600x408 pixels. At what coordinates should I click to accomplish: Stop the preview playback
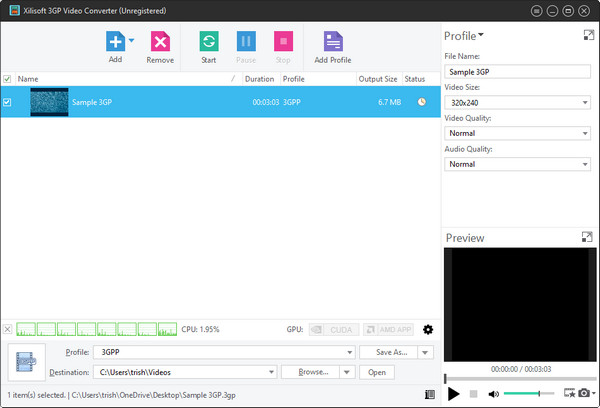tap(473, 393)
